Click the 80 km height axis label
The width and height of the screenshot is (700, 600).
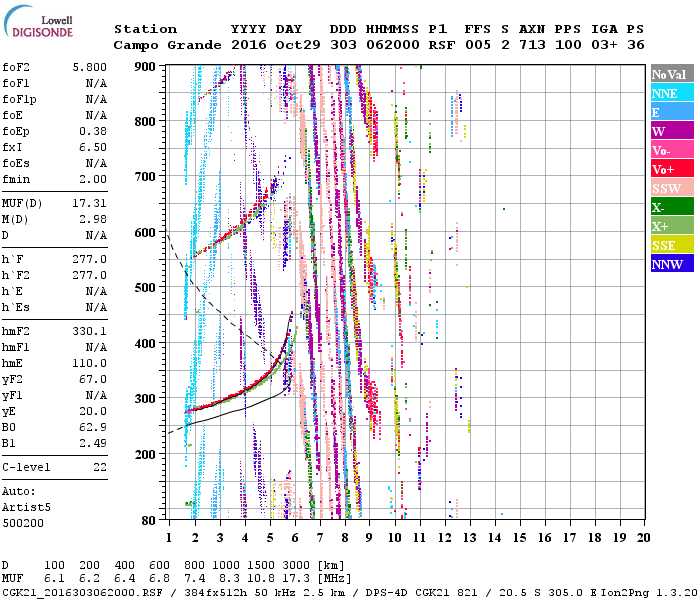pyautogui.click(x=149, y=520)
